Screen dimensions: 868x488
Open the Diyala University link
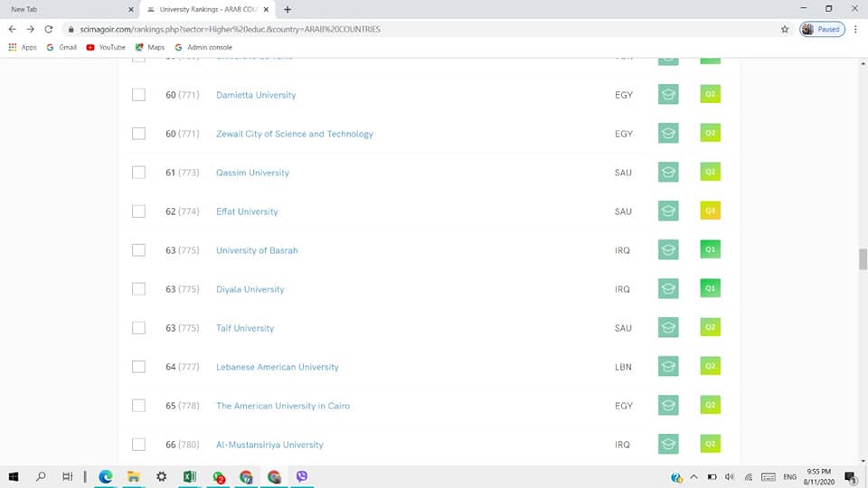tap(250, 289)
